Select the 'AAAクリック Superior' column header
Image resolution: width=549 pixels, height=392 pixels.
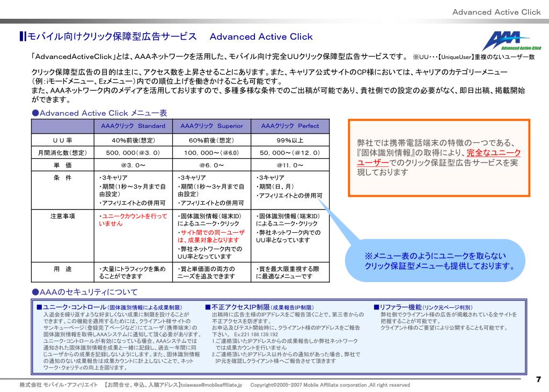coord(211,126)
